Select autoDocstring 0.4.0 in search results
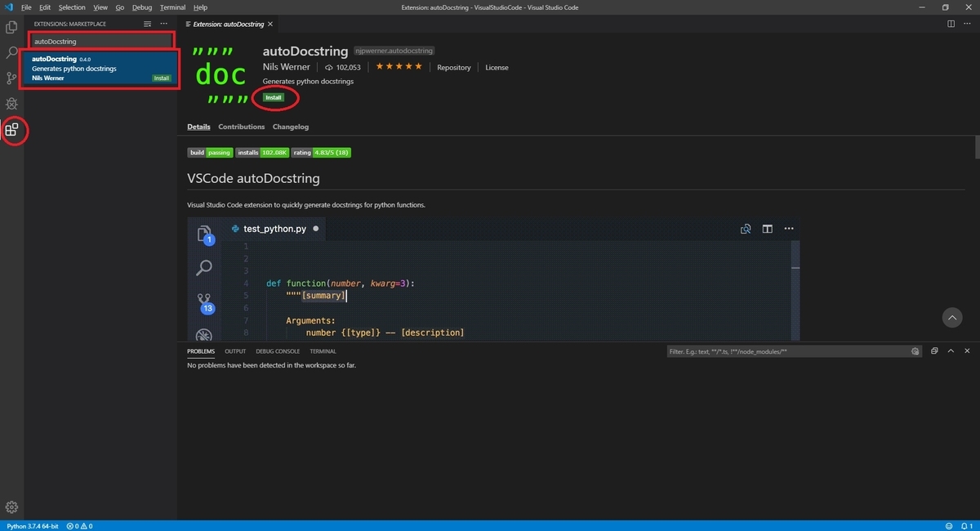 [101, 69]
